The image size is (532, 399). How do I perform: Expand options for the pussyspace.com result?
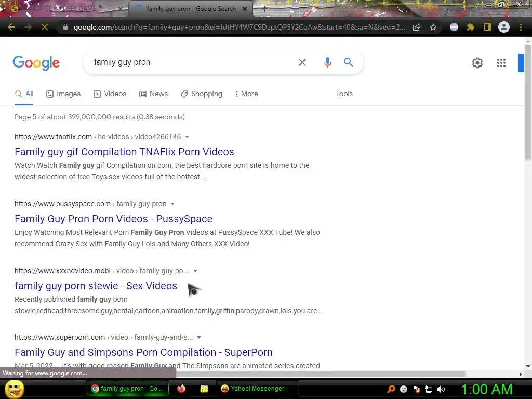coord(172,204)
